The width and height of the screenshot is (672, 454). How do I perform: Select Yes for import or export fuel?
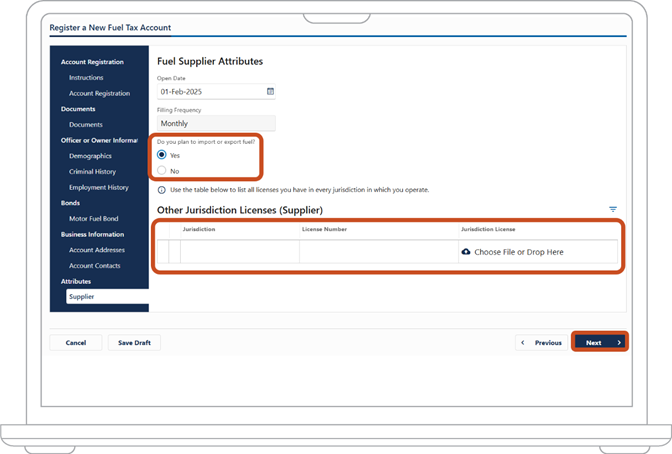click(x=162, y=155)
